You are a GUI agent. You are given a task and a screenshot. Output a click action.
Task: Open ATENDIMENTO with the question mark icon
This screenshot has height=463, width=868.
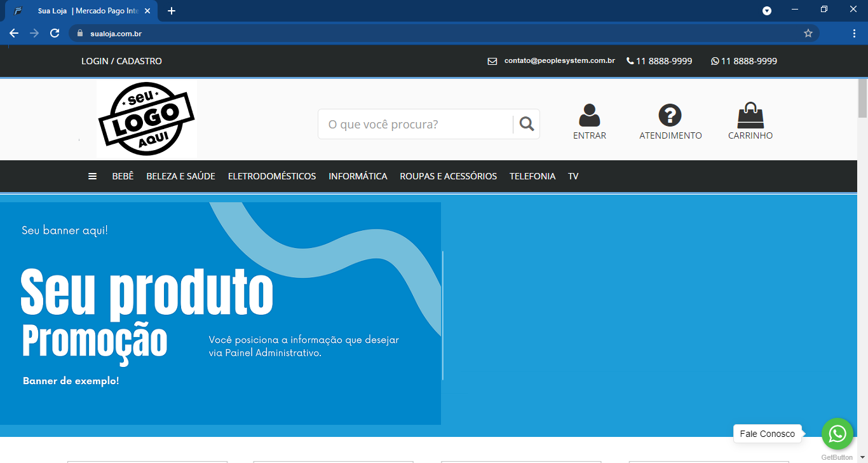(670, 114)
